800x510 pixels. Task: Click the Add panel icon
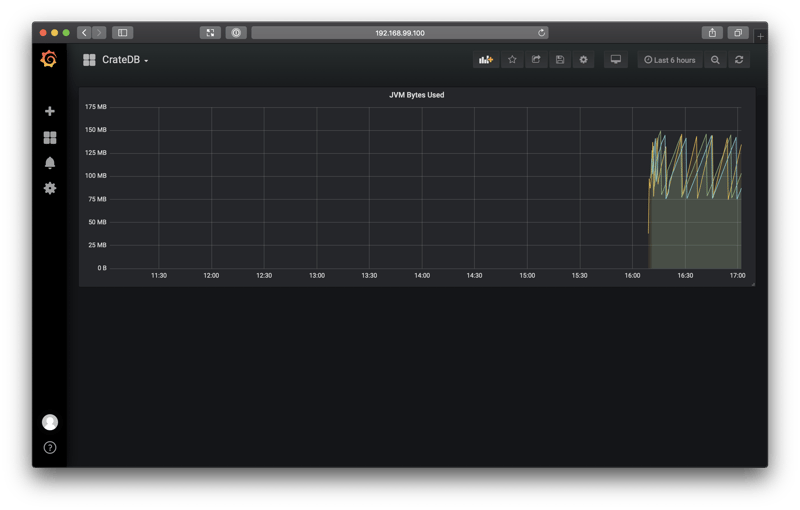pyautogui.click(x=486, y=60)
